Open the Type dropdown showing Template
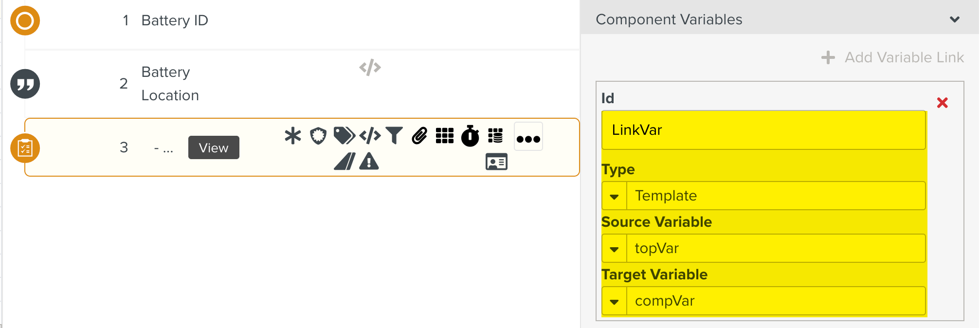 pyautogui.click(x=615, y=196)
